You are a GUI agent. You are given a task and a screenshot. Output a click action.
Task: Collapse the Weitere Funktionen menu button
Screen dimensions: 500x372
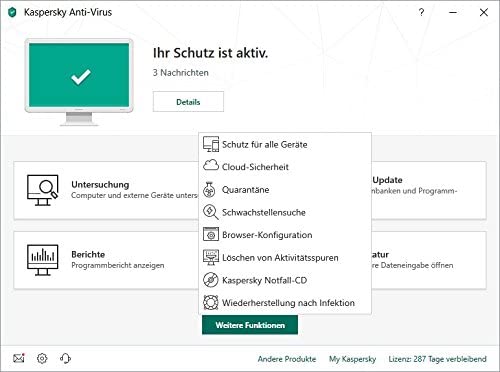click(x=250, y=325)
